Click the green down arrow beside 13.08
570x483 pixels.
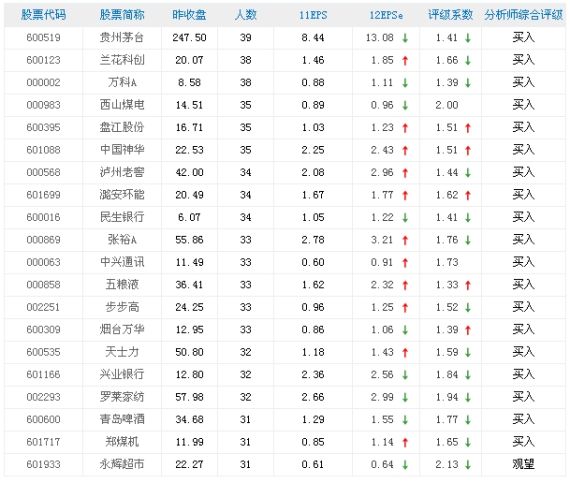[405, 38]
